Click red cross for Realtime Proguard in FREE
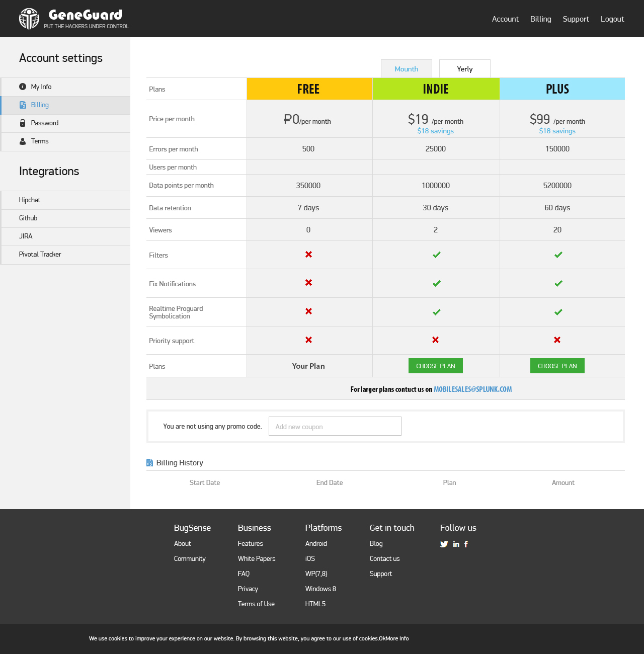 click(x=308, y=311)
